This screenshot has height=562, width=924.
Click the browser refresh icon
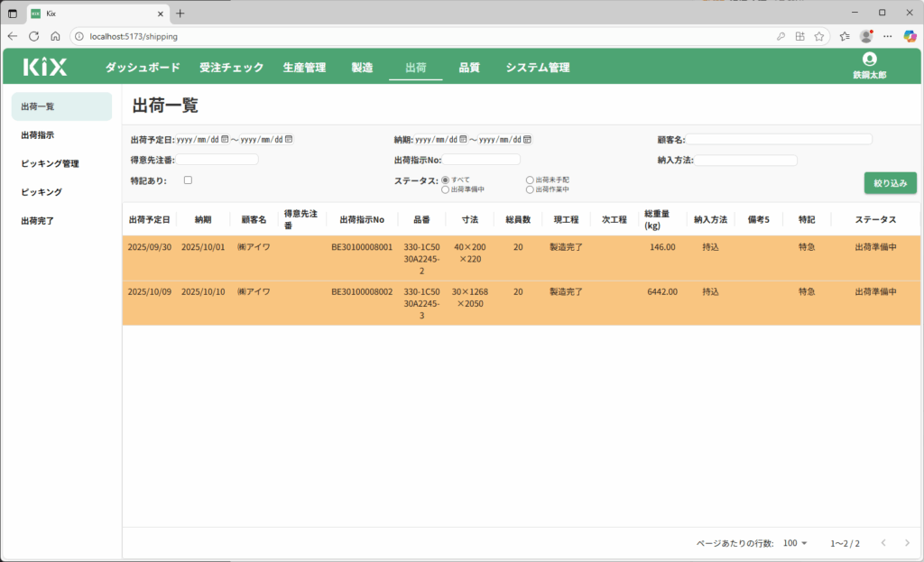[34, 36]
